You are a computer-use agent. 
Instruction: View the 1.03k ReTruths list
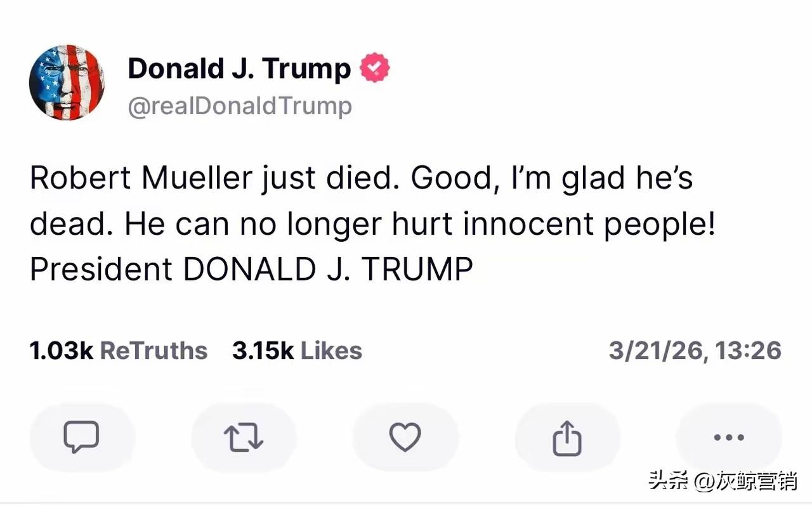pos(119,350)
